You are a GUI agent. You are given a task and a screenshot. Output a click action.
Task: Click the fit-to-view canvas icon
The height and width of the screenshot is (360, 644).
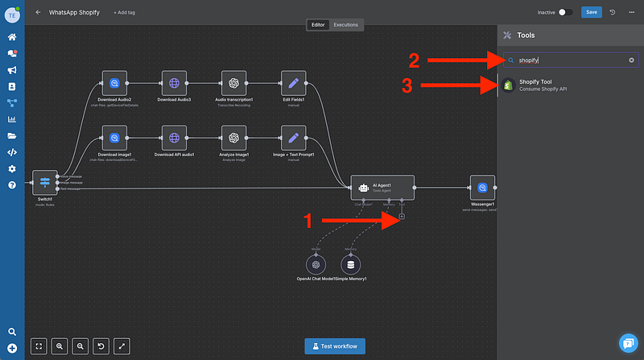click(x=40, y=346)
